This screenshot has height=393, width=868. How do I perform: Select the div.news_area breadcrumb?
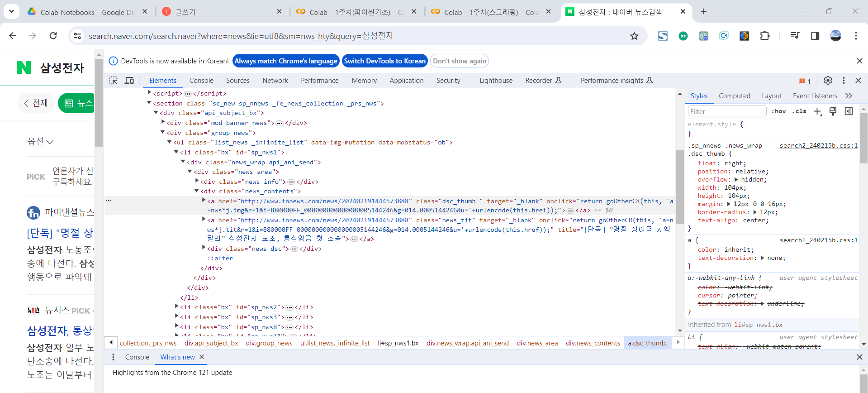pos(537,343)
